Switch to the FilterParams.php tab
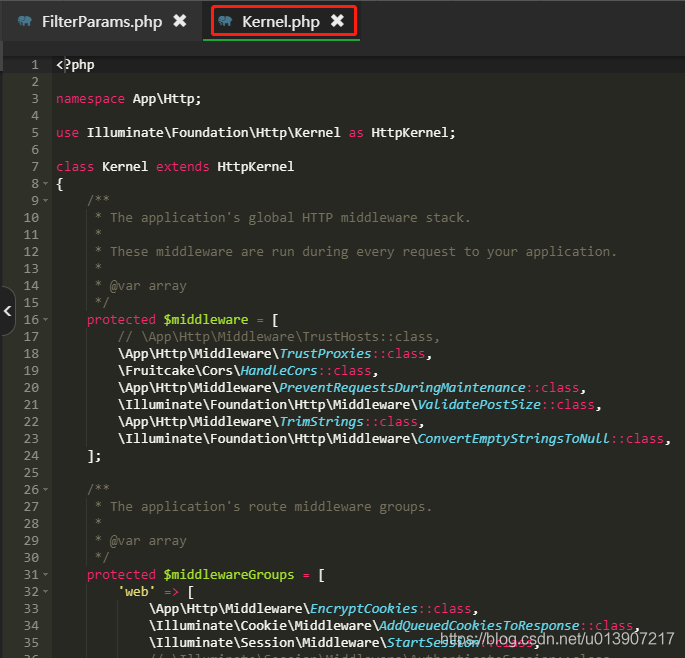685x658 pixels. 102,21
